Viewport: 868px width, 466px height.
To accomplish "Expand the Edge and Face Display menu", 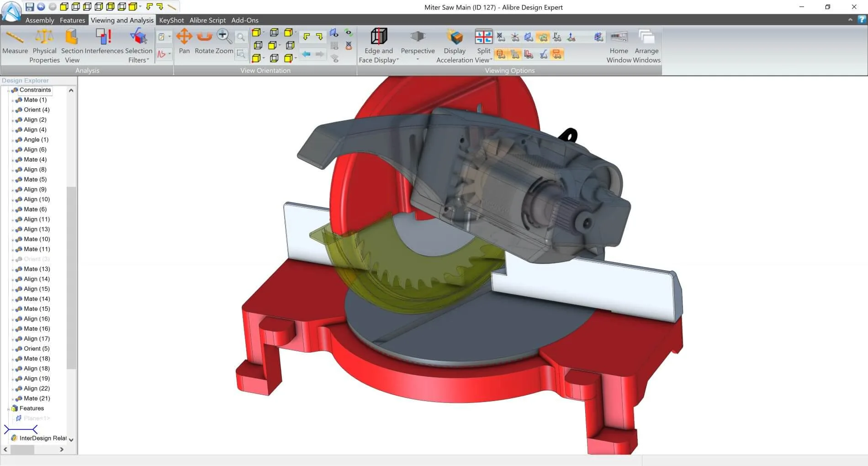I will [378, 46].
